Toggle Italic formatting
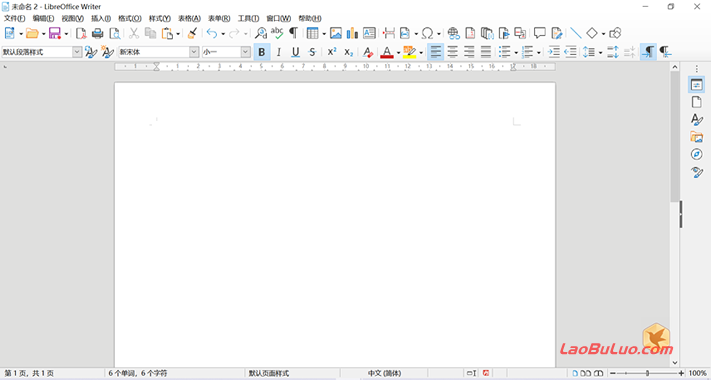 point(278,52)
